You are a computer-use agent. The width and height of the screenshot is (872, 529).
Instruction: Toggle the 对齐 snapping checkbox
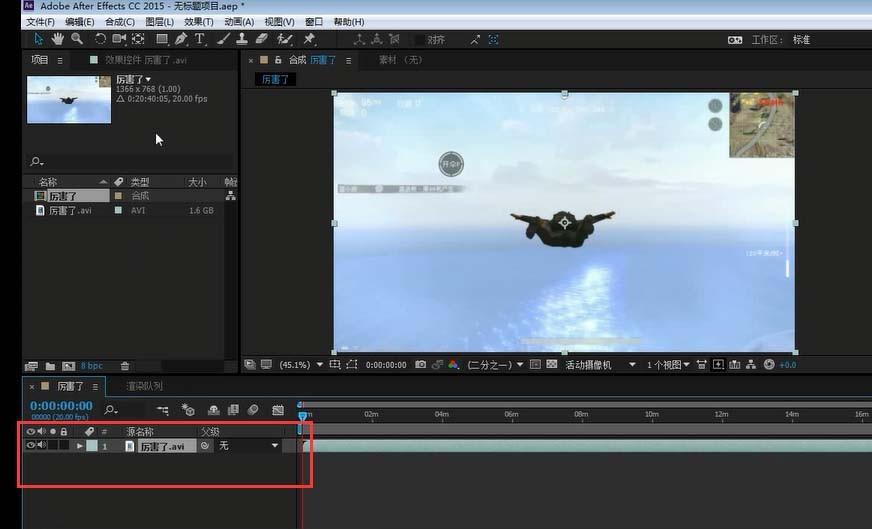click(x=419, y=39)
